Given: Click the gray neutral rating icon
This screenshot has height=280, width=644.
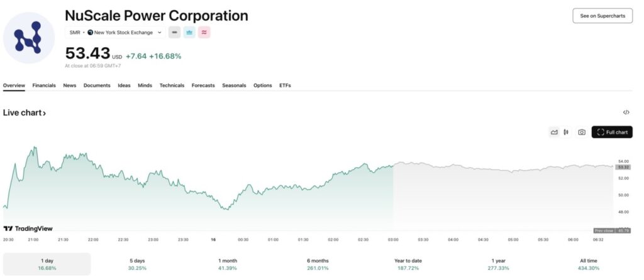Looking at the screenshot, I should [x=174, y=32].
